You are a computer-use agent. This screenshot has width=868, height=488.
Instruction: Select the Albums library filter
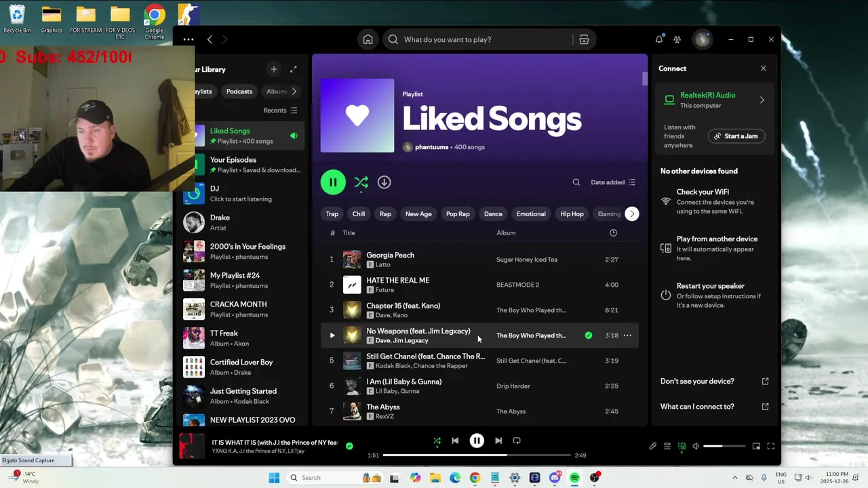[x=277, y=91]
